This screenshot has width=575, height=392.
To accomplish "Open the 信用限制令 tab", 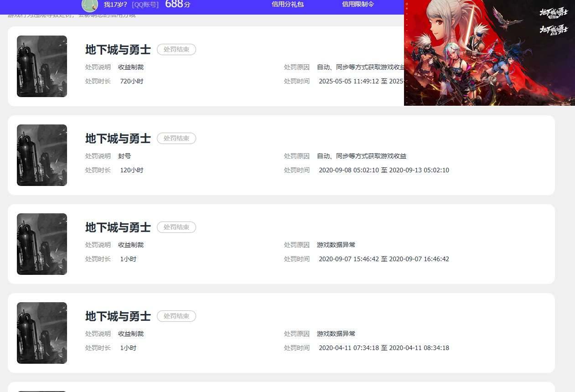I will pos(358,4).
